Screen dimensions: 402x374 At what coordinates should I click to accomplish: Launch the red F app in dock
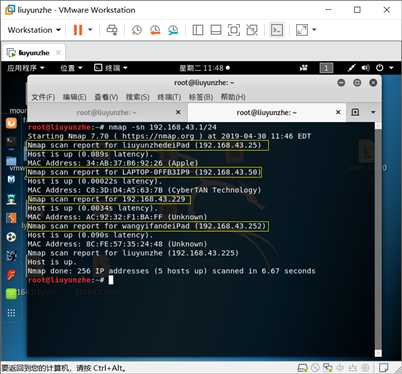[11, 275]
